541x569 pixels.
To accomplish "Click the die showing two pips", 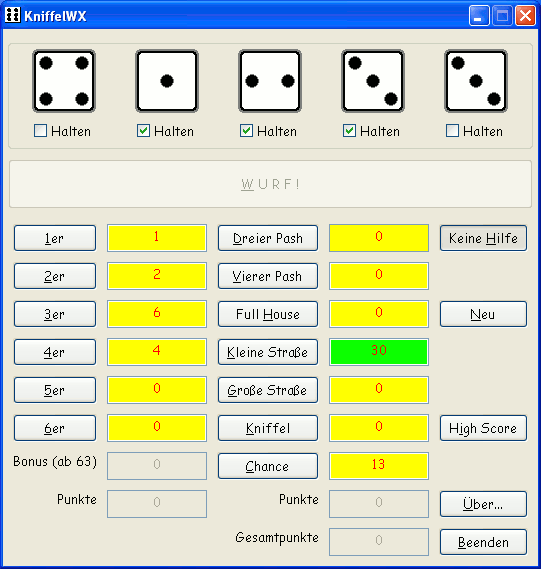I will [x=270, y=81].
